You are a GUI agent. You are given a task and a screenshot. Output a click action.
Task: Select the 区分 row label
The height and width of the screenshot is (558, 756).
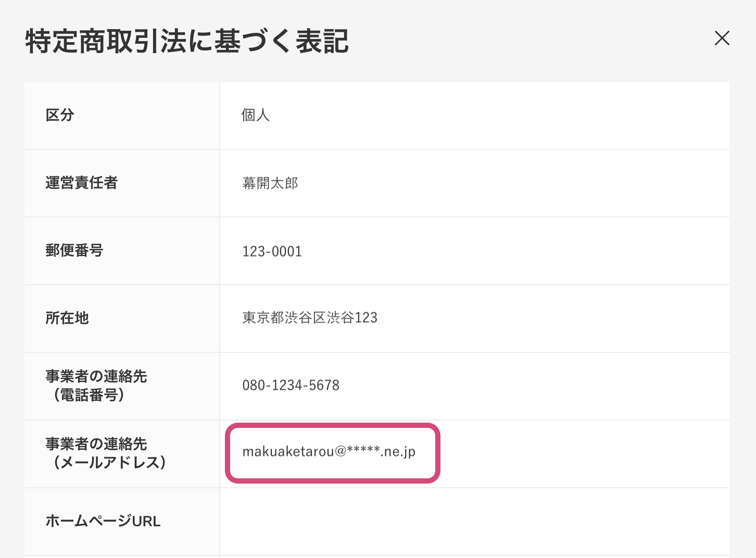click(x=60, y=115)
